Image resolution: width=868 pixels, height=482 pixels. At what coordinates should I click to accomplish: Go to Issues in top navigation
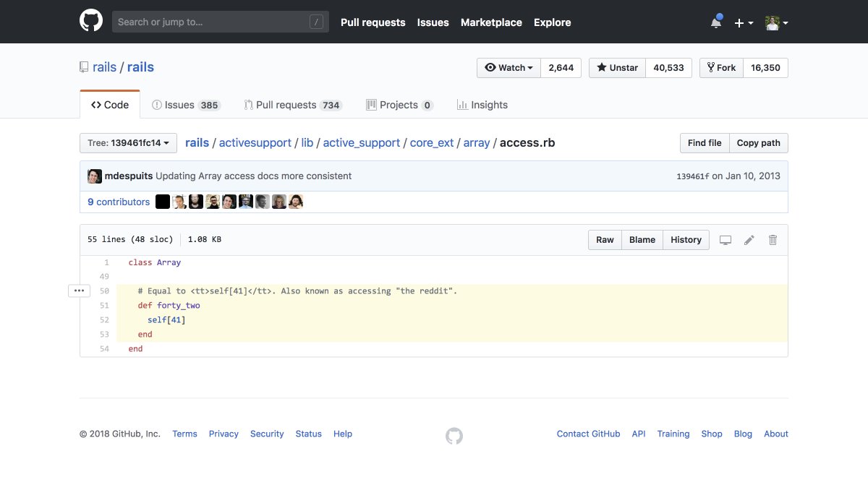pyautogui.click(x=433, y=22)
